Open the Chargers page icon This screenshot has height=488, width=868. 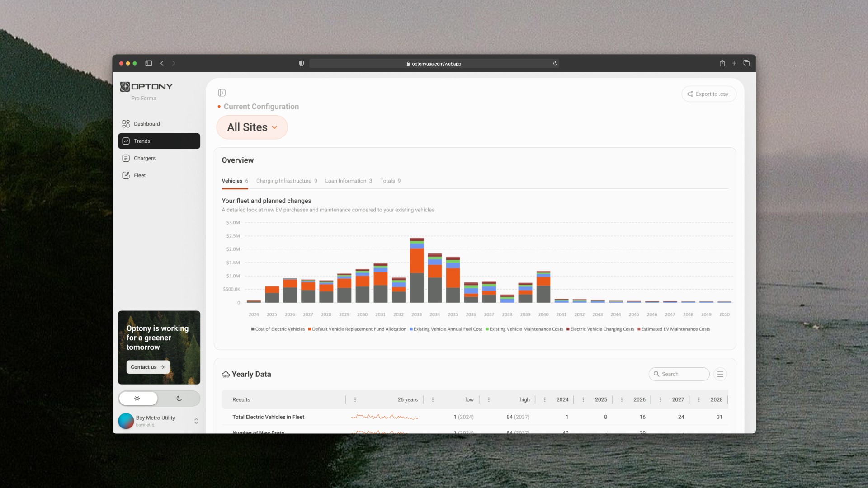(126, 158)
